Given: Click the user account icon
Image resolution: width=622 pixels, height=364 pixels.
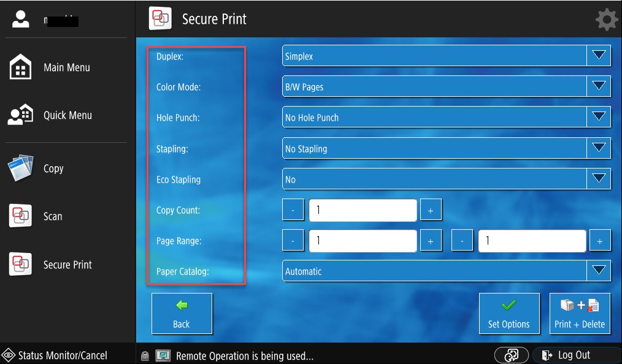Looking at the screenshot, I should pyautogui.click(x=20, y=20).
